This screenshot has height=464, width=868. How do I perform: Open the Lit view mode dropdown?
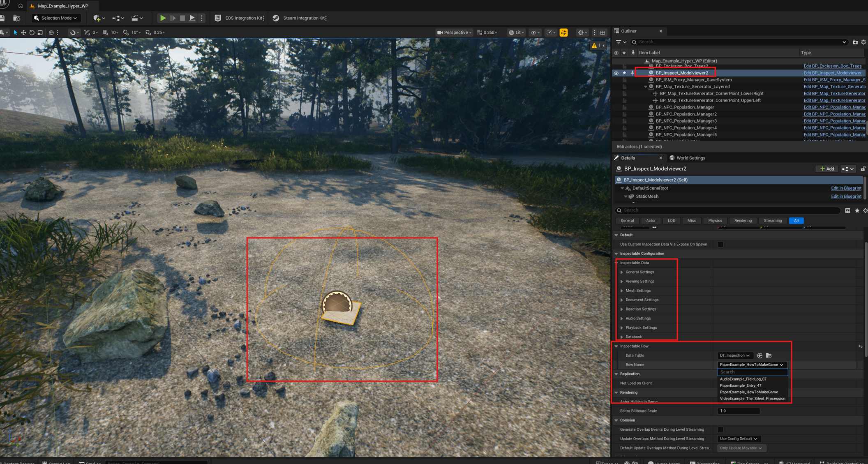[x=516, y=32]
